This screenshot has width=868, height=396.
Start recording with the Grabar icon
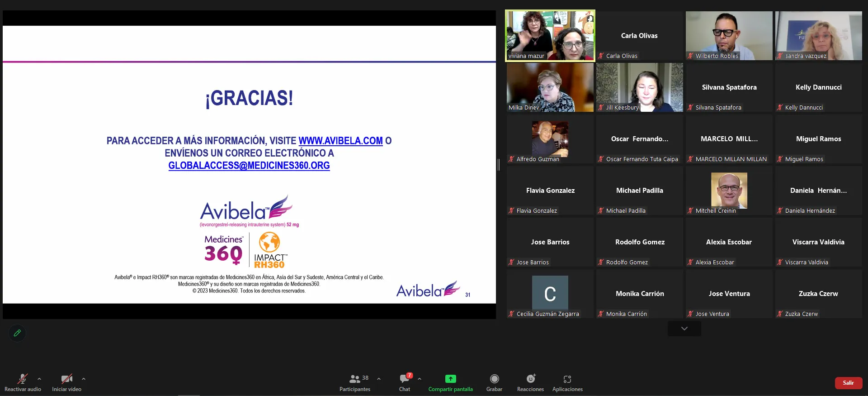click(494, 379)
